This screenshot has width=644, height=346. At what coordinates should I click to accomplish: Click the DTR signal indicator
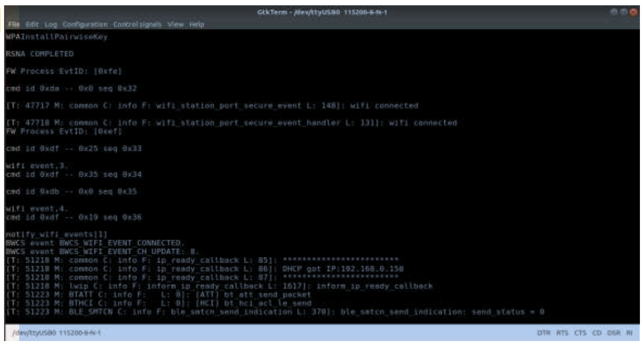click(x=544, y=333)
